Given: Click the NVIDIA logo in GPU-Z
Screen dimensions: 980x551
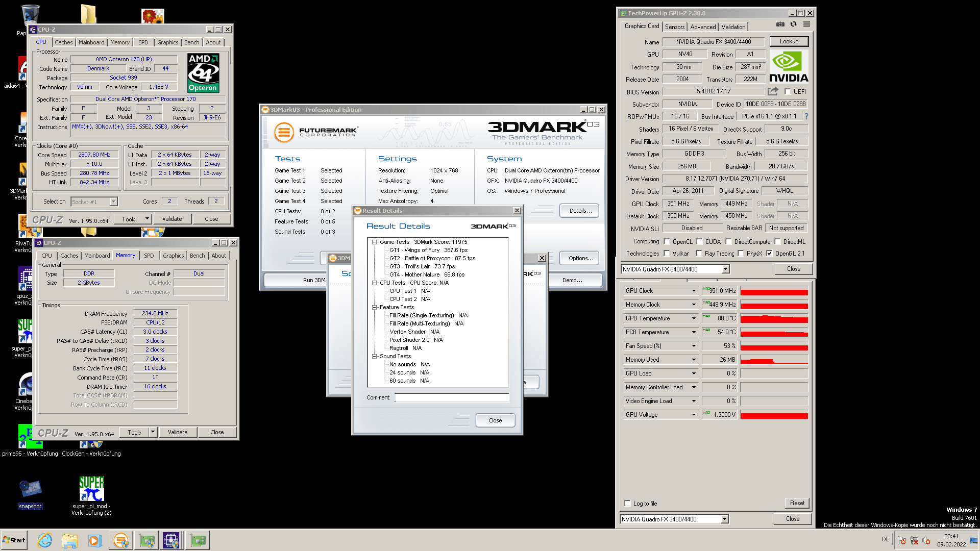Looking at the screenshot, I should (789, 66).
